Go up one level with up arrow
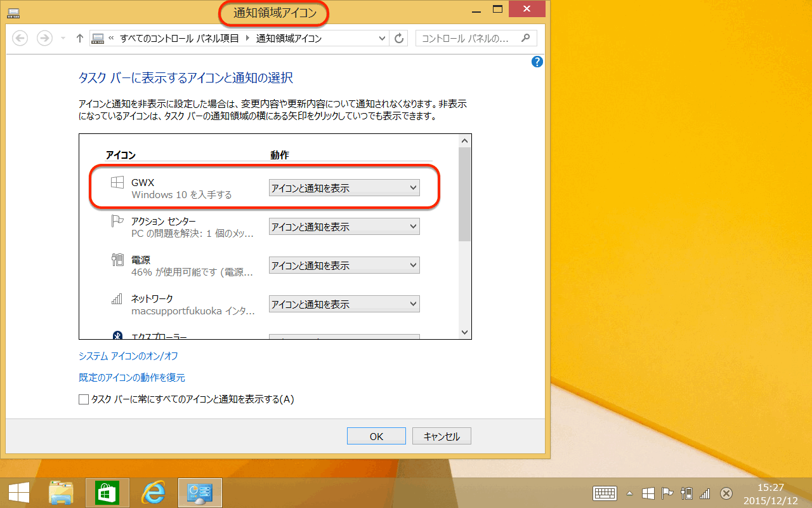Image resolution: width=812 pixels, height=508 pixels. (79, 38)
